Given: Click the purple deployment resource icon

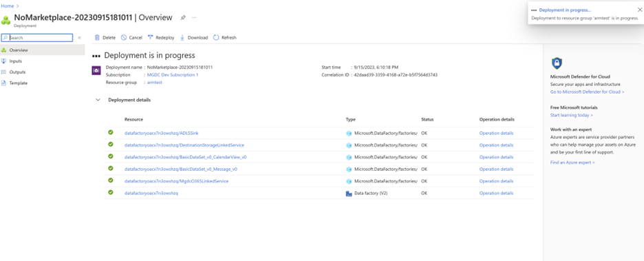Looking at the screenshot, I should (x=96, y=70).
